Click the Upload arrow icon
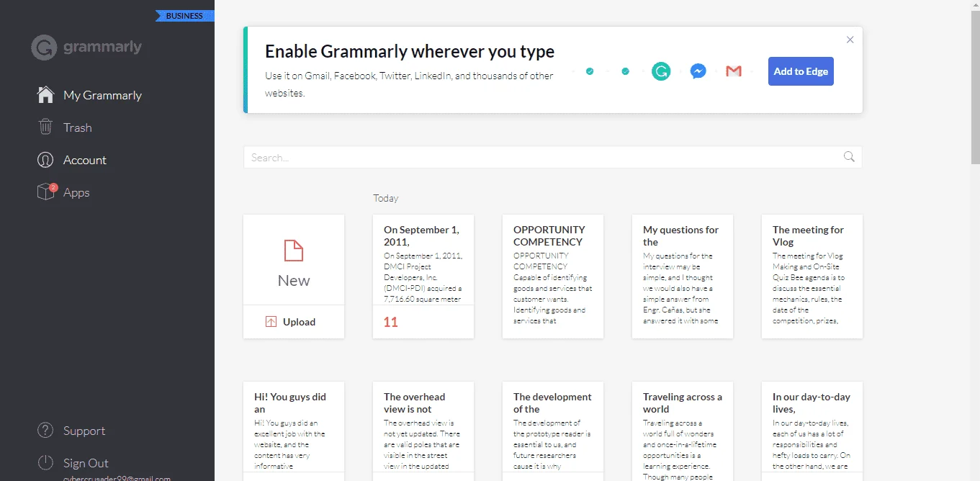The height and width of the screenshot is (481, 980). [271, 322]
